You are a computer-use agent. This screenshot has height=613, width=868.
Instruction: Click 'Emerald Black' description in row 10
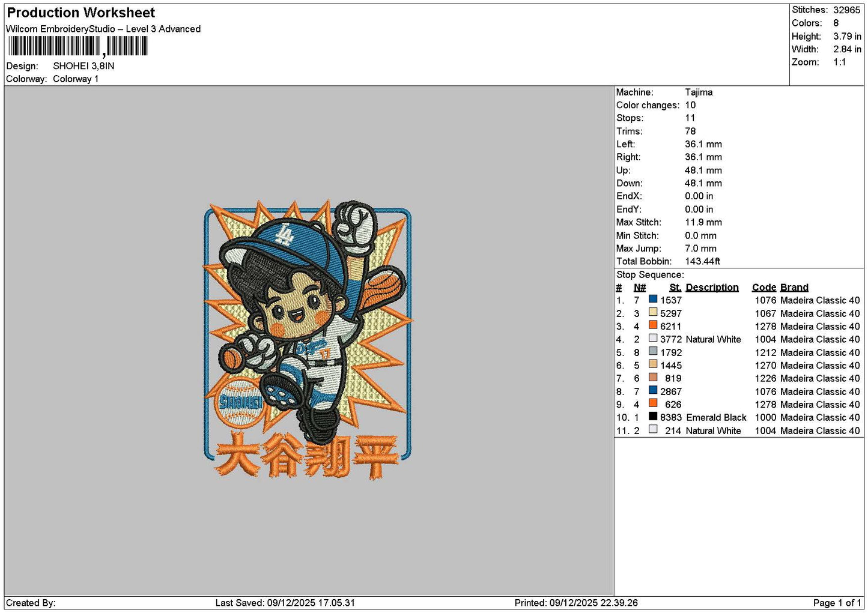coord(716,417)
